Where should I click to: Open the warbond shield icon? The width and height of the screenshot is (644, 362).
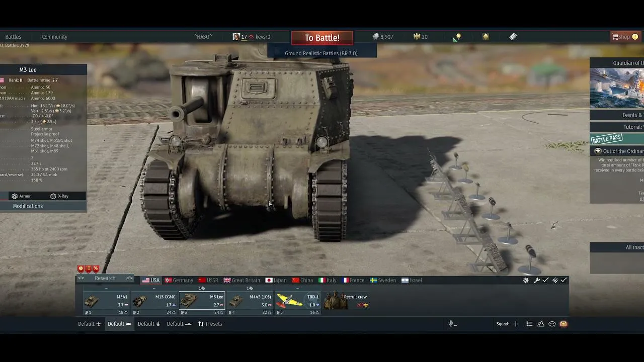point(486,37)
